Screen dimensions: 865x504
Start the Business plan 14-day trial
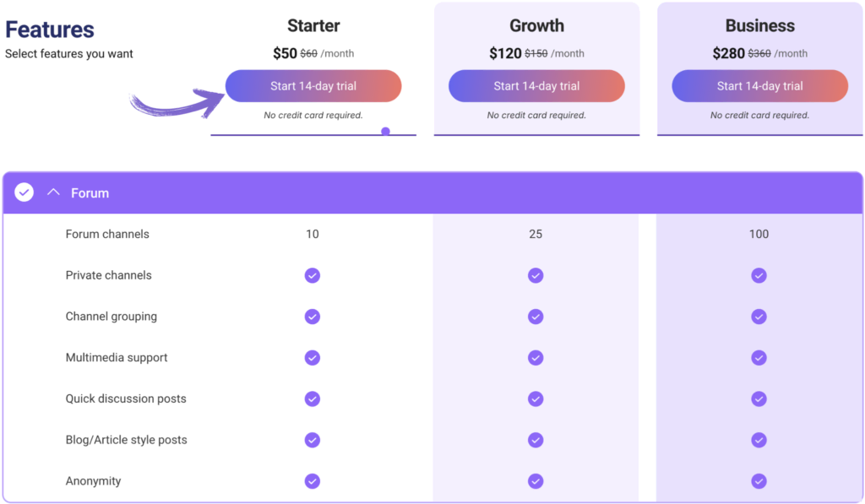click(x=759, y=86)
